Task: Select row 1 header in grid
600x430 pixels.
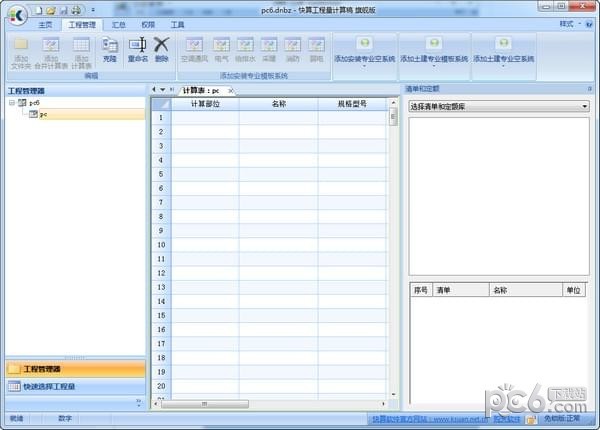Action: coord(161,118)
